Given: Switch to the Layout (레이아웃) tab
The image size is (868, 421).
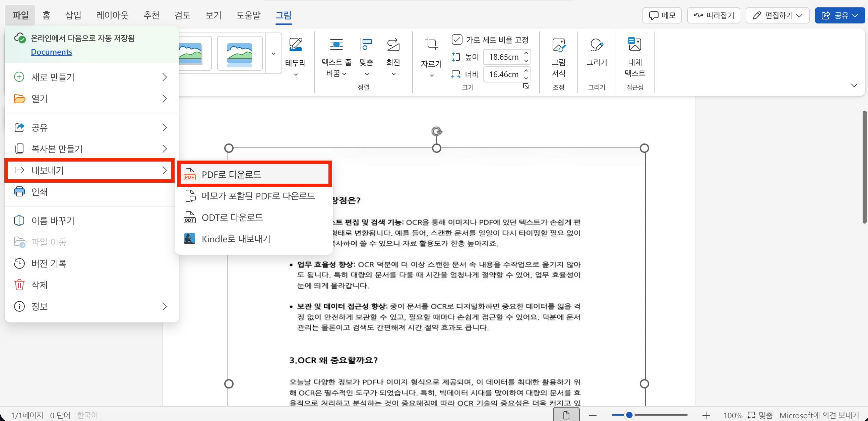Looking at the screenshot, I should click(112, 15).
